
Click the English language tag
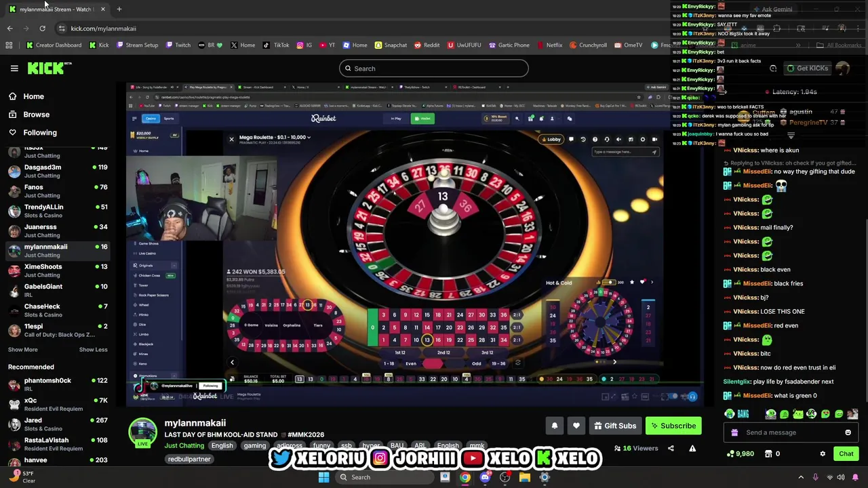[x=222, y=445]
